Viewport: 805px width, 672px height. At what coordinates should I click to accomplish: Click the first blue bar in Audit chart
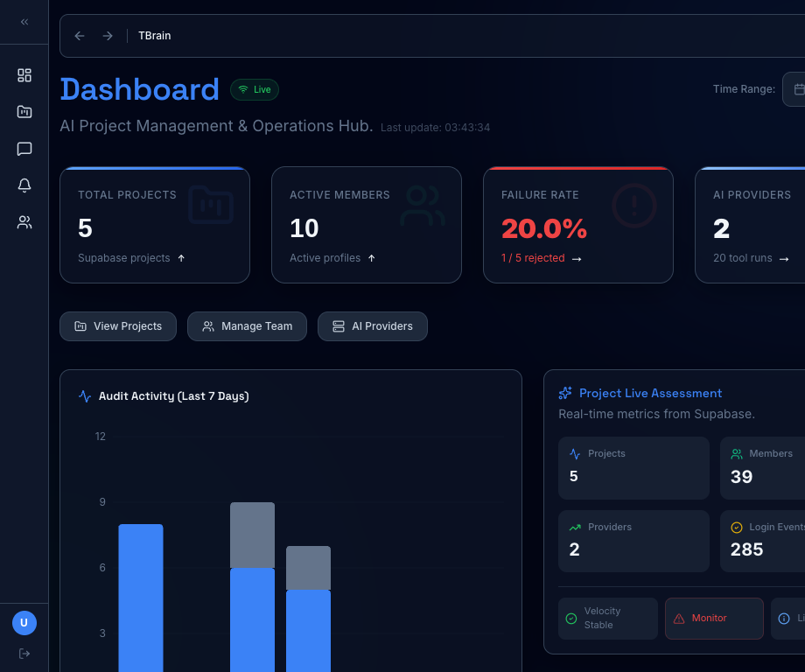coord(141,598)
